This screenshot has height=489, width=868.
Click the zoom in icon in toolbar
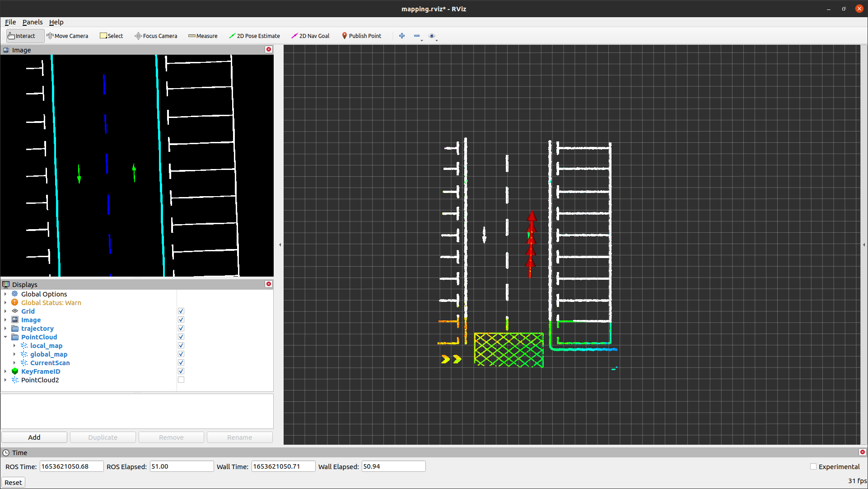pos(402,36)
